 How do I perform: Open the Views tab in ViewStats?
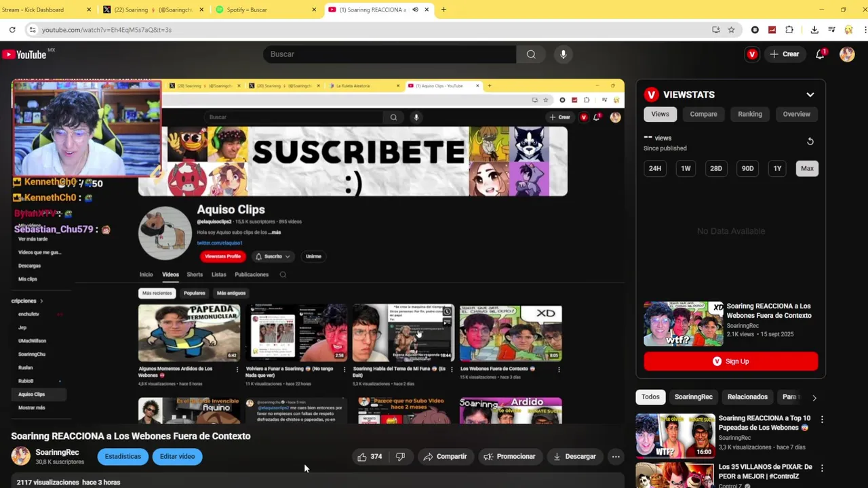pos(660,114)
